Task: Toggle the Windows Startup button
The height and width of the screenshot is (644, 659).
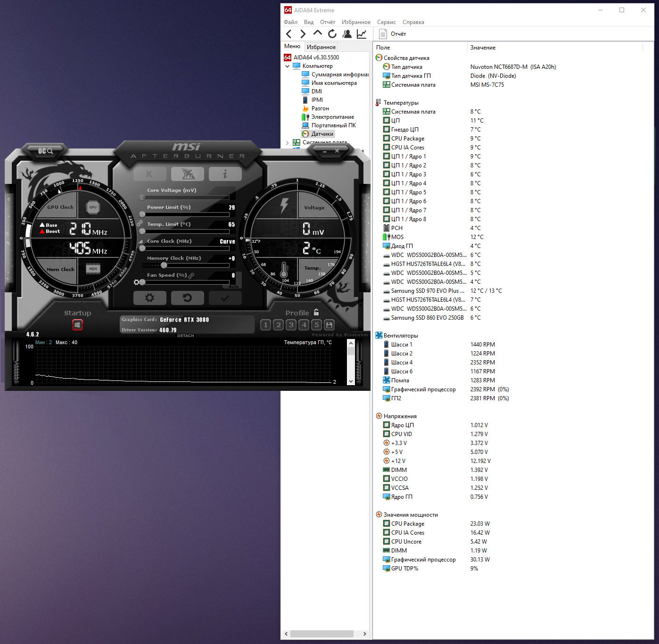Action: [x=77, y=325]
